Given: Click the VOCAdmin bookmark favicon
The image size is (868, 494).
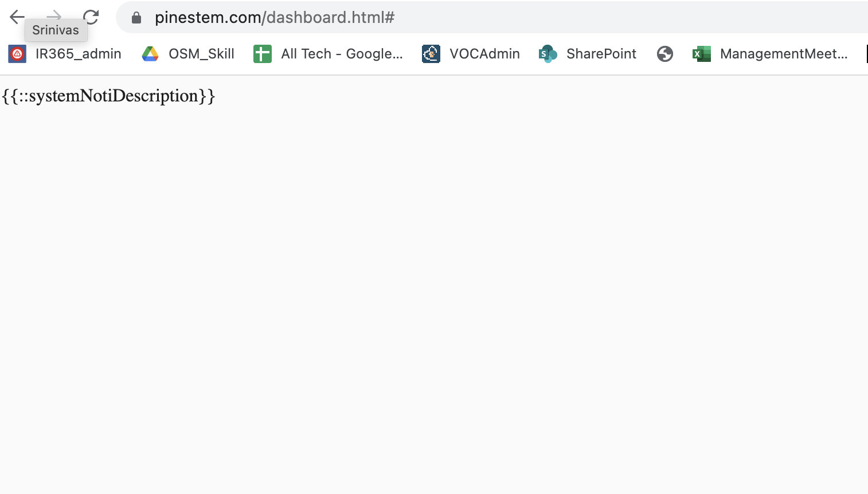Looking at the screenshot, I should pos(431,54).
